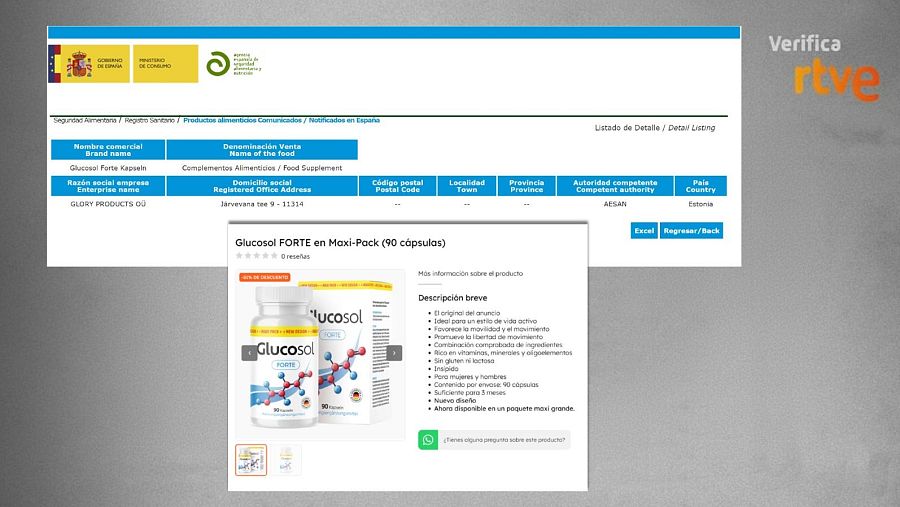Open WhatsApp chat icon about this product
The image size is (900, 507).
(428, 440)
